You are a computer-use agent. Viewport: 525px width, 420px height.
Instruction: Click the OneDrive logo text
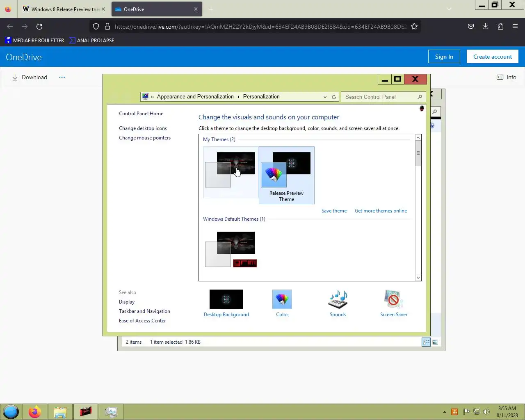[x=24, y=57]
